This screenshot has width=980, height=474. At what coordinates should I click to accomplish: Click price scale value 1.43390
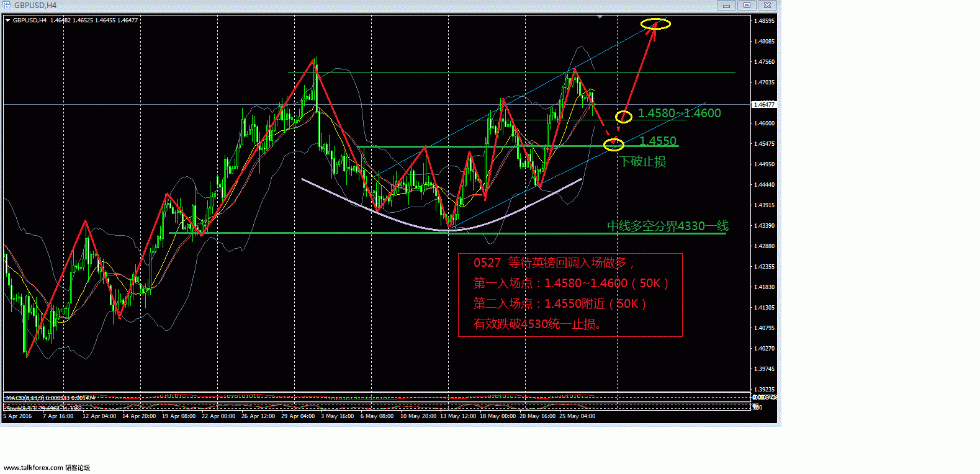pos(764,226)
